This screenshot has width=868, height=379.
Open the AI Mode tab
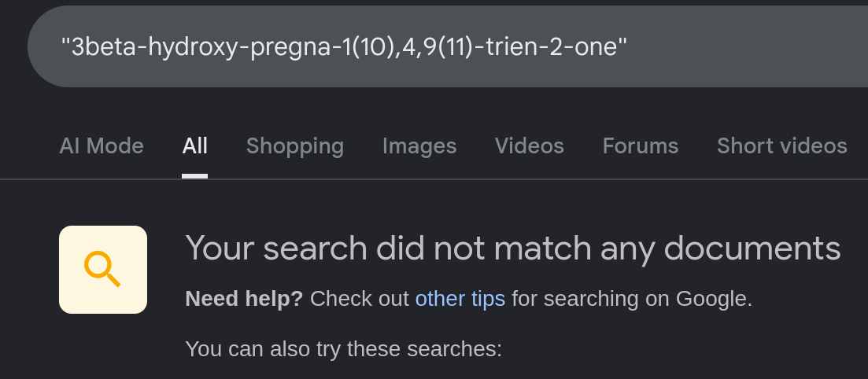click(x=102, y=146)
